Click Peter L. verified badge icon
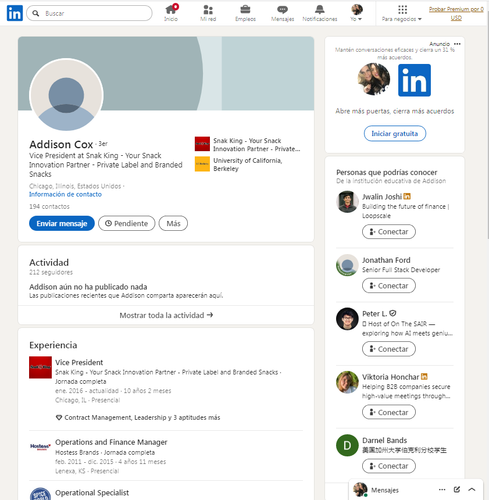This screenshot has height=500, width=489. tap(393, 313)
